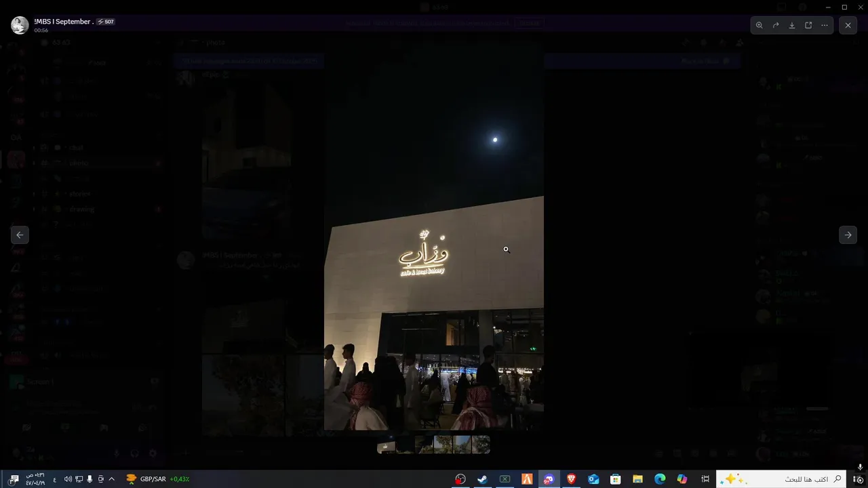Select the second dark night thumbnail
The image size is (868, 488).
405,444
